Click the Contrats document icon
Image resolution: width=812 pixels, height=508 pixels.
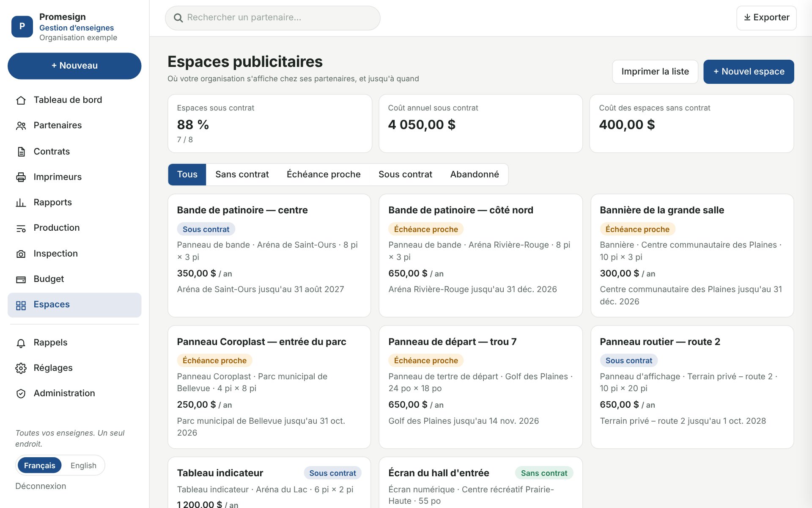(21, 152)
